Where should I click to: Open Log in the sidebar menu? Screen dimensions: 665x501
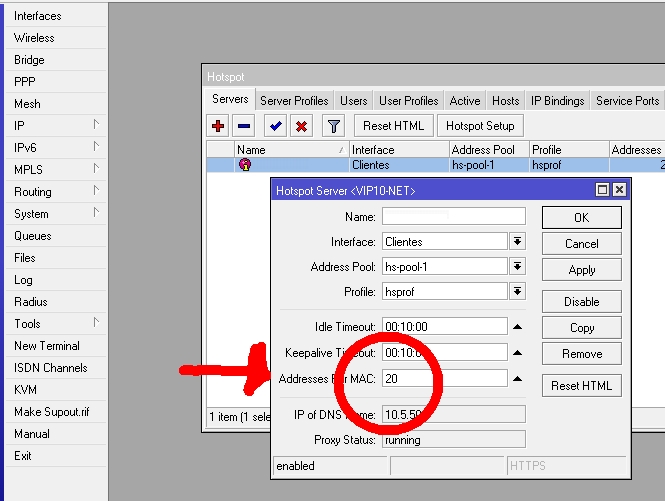(56, 280)
